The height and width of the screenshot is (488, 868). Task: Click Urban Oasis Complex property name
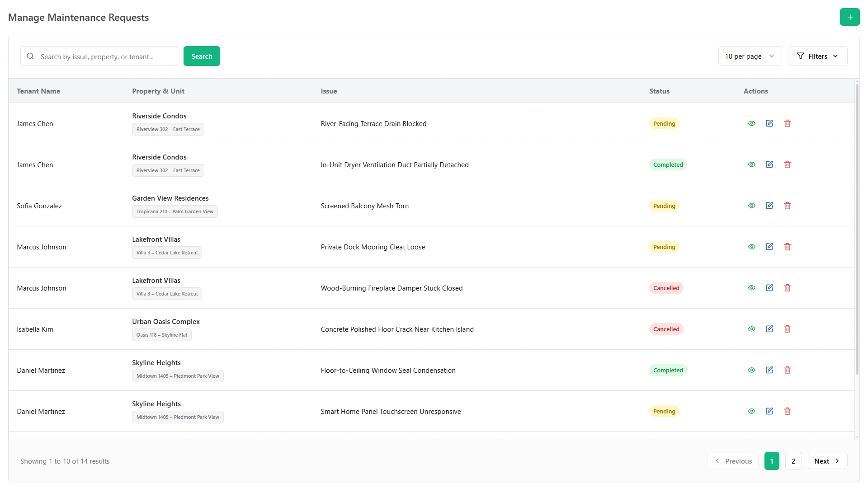point(166,322)
